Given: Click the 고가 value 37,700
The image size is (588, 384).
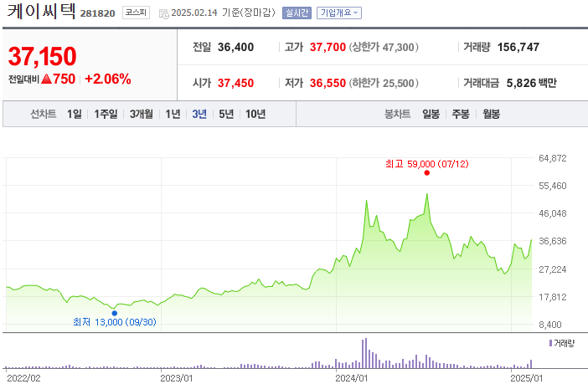Looking at the screenshot, I should point(328,47).
